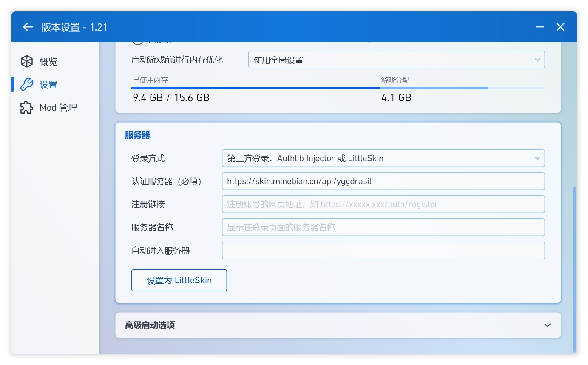588x365 pixels.
Task: Click the 服务器名称 input field
Action: click(383, 227)
